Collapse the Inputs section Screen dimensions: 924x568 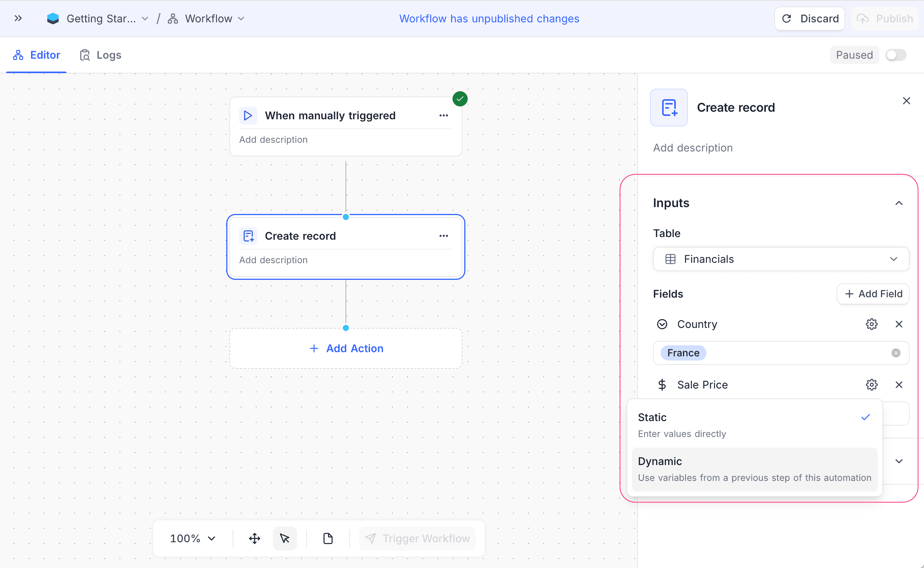tap(899, 203)
